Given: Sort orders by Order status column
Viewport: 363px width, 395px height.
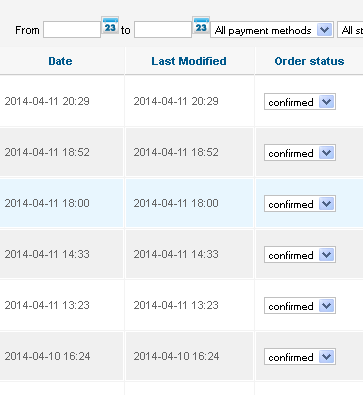Looking at the screenshot, I should [309, 61].
